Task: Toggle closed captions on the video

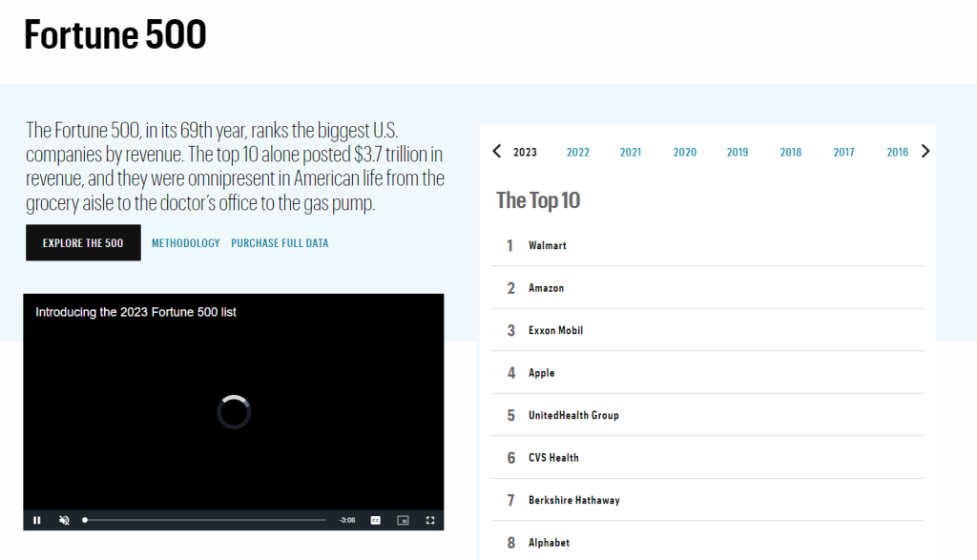Action: coord(376,520)
